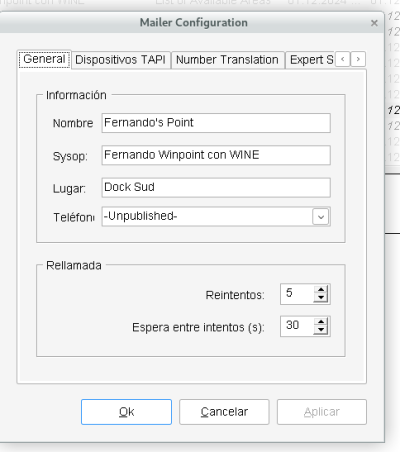Close the Mailer Configuration dialog

[374, 23]
